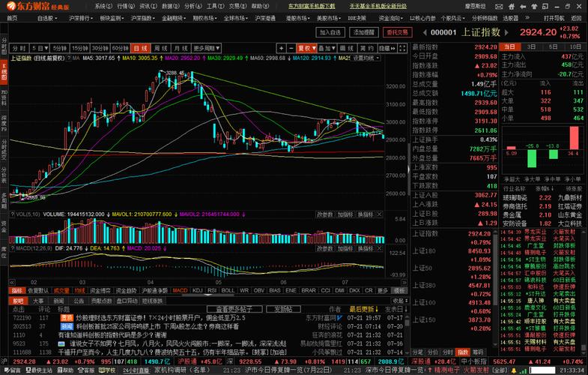Enable the BOLL indicator
Image resolution: width=588 pixels, height=375 pixels.
(x=228, y=290)
